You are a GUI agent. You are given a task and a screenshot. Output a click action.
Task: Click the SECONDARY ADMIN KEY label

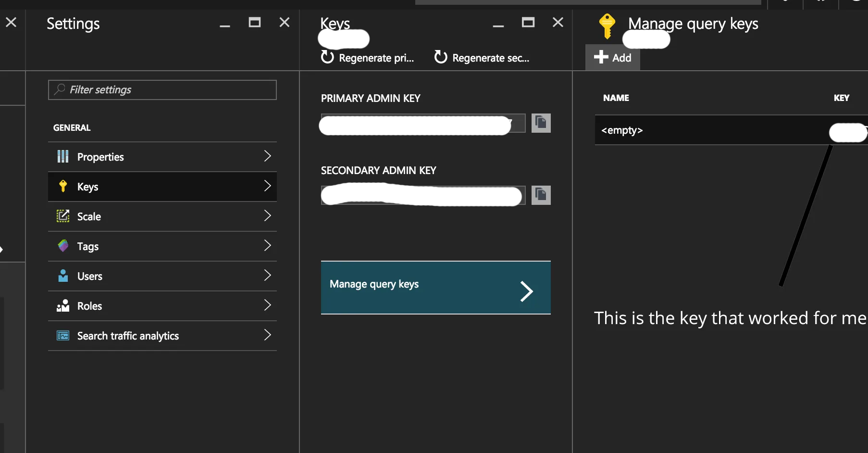[379, 171]
